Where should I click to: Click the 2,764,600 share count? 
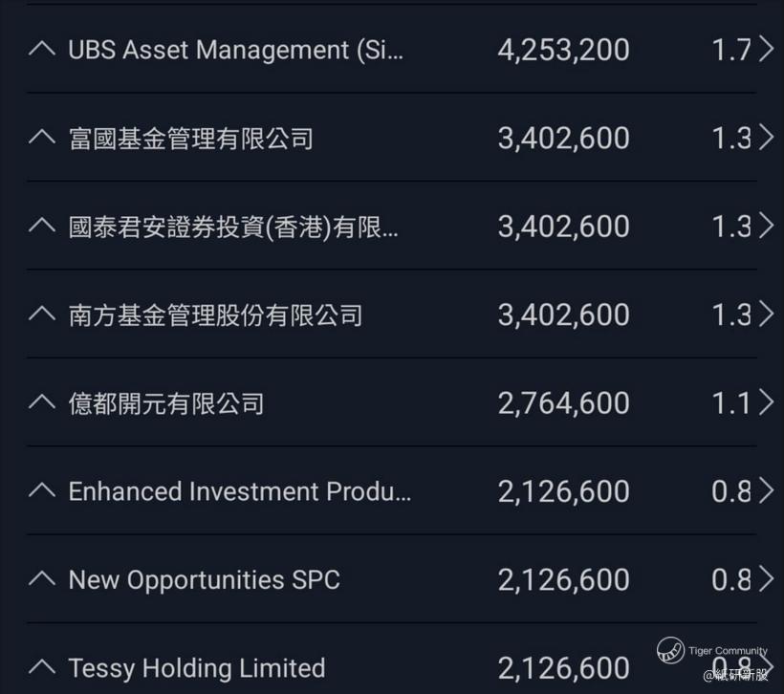(563, 403)
